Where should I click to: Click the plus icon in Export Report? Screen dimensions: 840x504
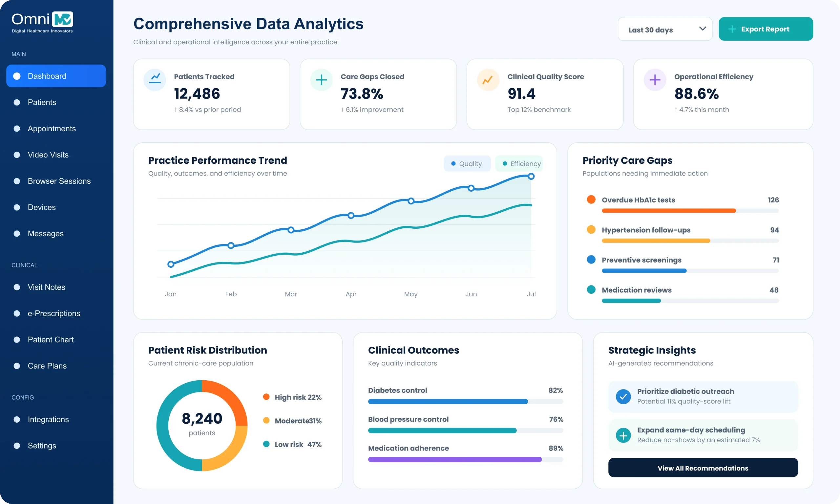pyautogui.click(x=732, y=29)
